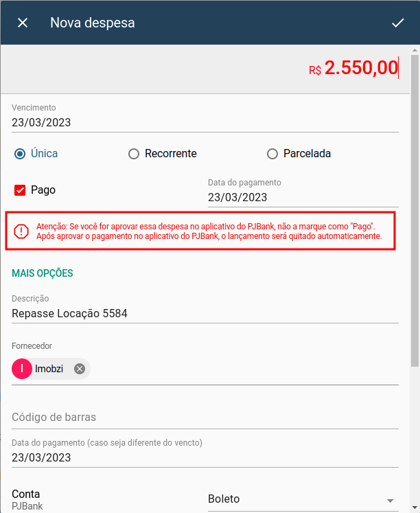Click the vertical scrollbar thumb
Image resolution: width=420 pixels, height=513 pixels.
pyautogui.click(x=415, y=211)
